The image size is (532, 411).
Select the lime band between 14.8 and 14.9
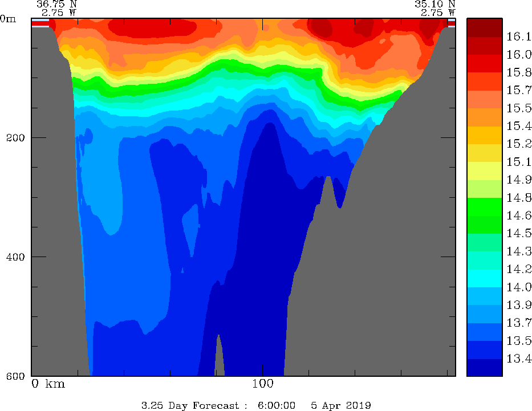(485, 189)
